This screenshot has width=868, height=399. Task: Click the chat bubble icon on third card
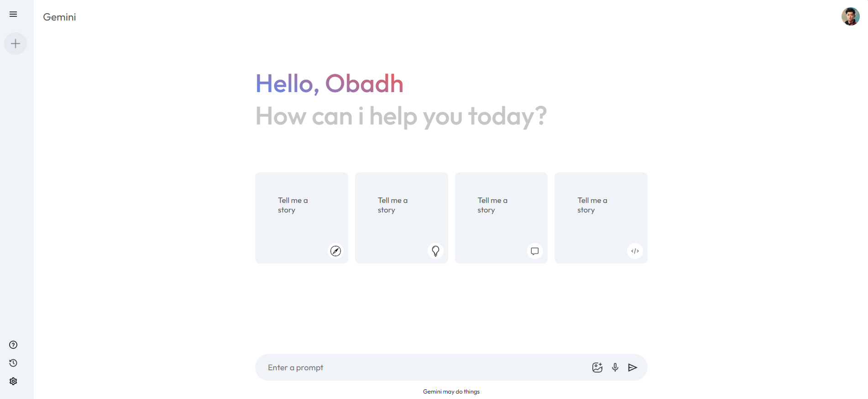535,251
